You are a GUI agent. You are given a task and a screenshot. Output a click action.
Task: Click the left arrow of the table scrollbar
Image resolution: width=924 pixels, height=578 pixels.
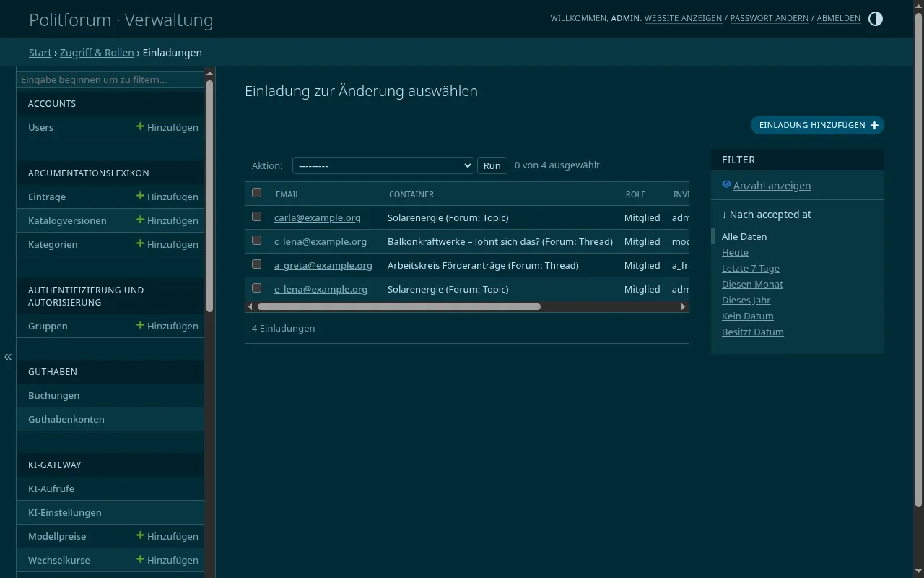(250, 307)
